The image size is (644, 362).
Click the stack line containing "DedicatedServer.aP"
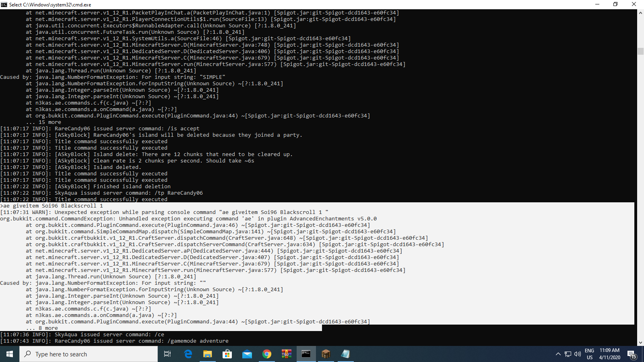[214, 251]
